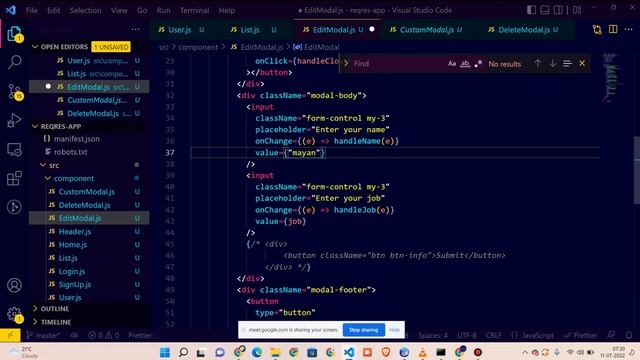This screenshot has width=640, height=360.
Task: Open the editor more actions ellipsis
Action: click(x=629, y=29)
